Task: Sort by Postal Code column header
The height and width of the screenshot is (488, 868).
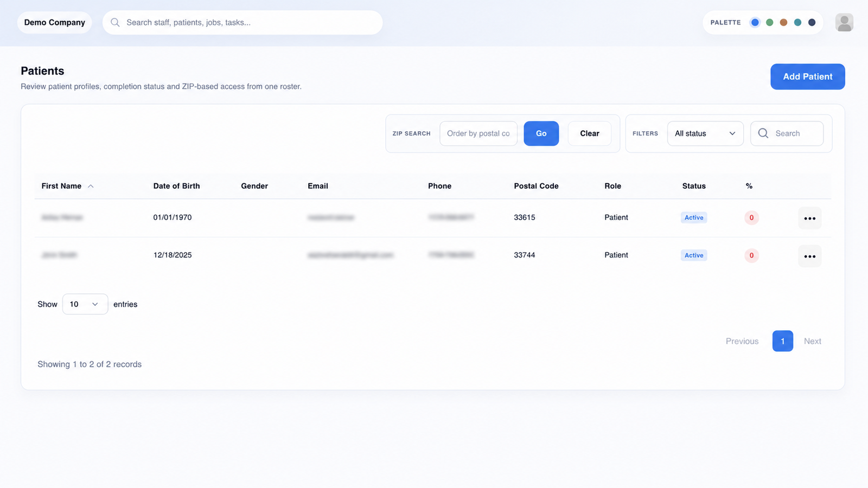Action: click(x=536, y=186)
